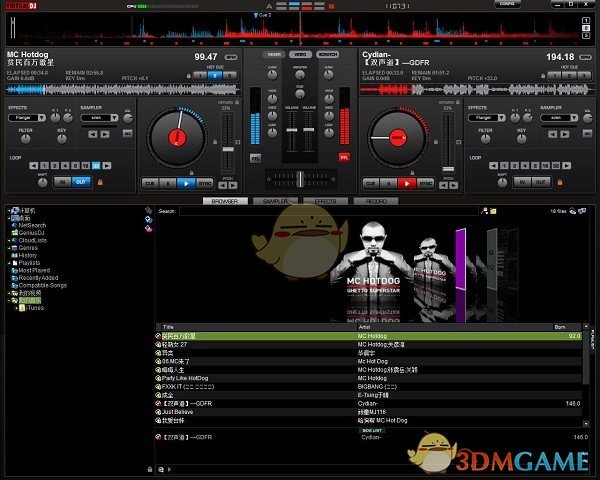This screenshot has height=480, width=600.
Task: Click the left deck jog wheel
Action: click(177, 137)
